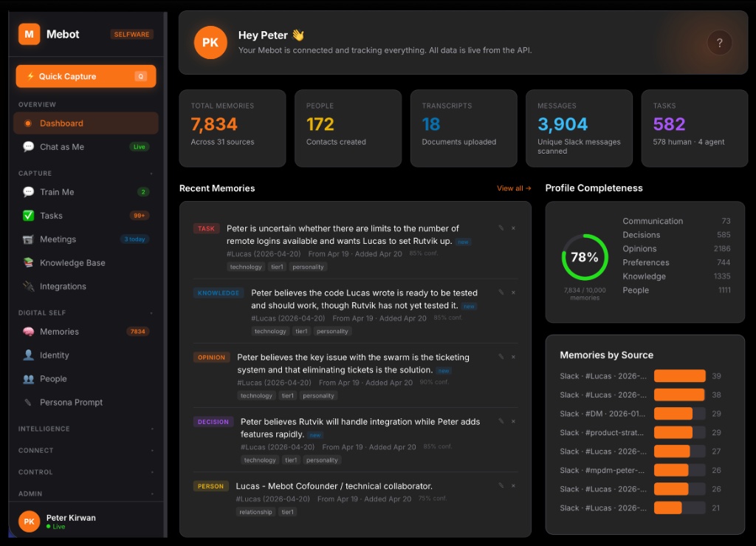The image size is (756, 546).
Task: Click the PK avatar in sidebar footer
Action: pos(29,522)
